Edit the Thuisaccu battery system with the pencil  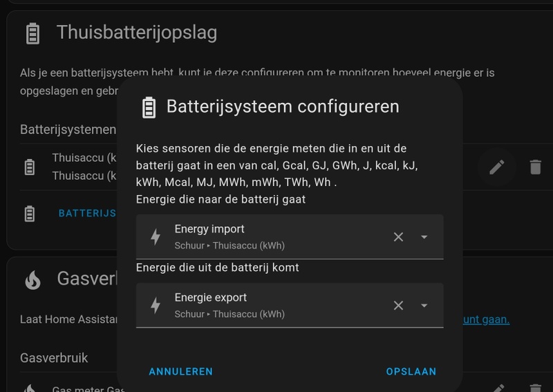(497, 167)
